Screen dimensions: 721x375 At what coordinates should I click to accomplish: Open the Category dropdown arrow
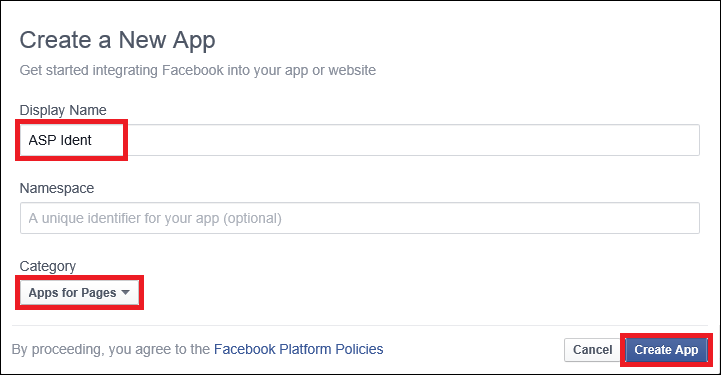pos(125,293)
